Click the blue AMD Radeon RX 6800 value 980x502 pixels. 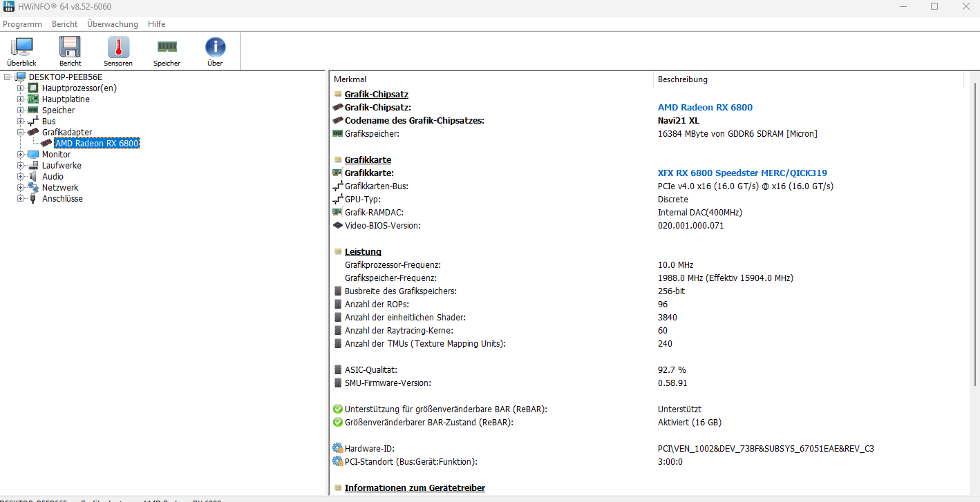705,107
